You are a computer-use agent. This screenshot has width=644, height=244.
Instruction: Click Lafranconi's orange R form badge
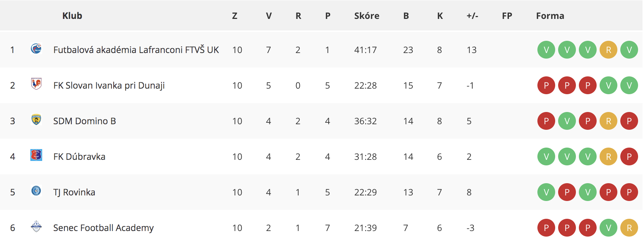pyautogui.click(x=608, y=50)
